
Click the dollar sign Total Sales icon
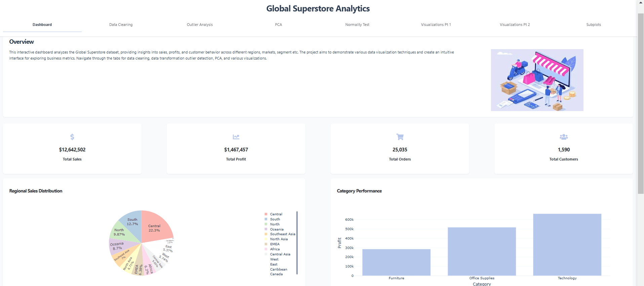click(x=72, y=137)
